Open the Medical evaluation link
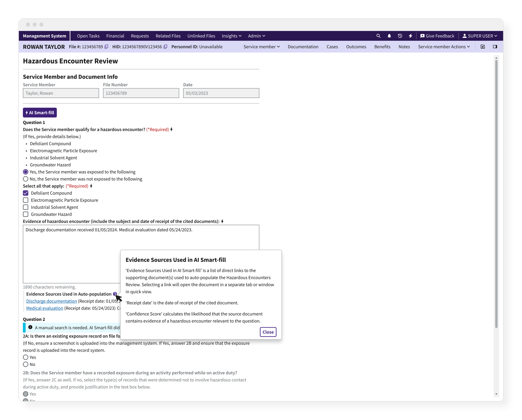Image resolution: width=522 pixels, height=420 pixels. click(44, 308)
